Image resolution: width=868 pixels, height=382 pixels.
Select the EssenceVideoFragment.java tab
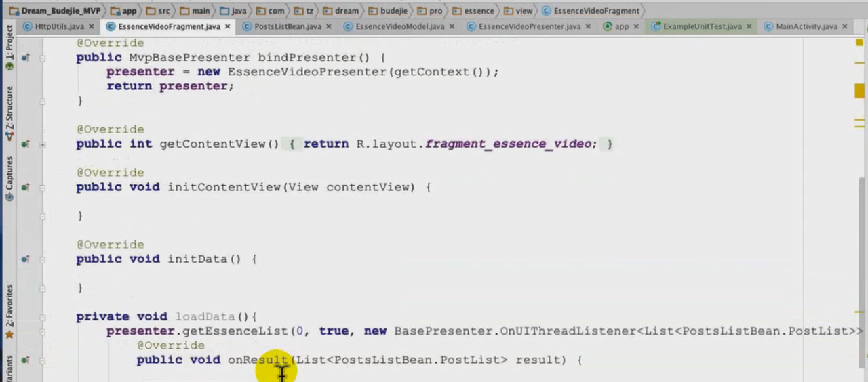click(169, 26)
